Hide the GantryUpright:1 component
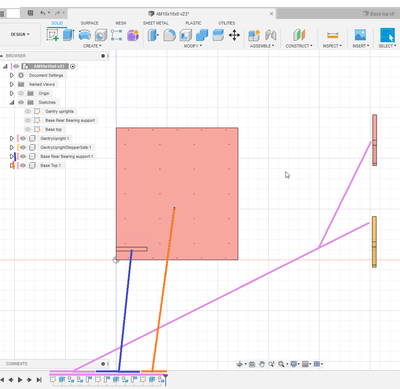The height and width of the screenshot is (389, 400). point(23,138)
